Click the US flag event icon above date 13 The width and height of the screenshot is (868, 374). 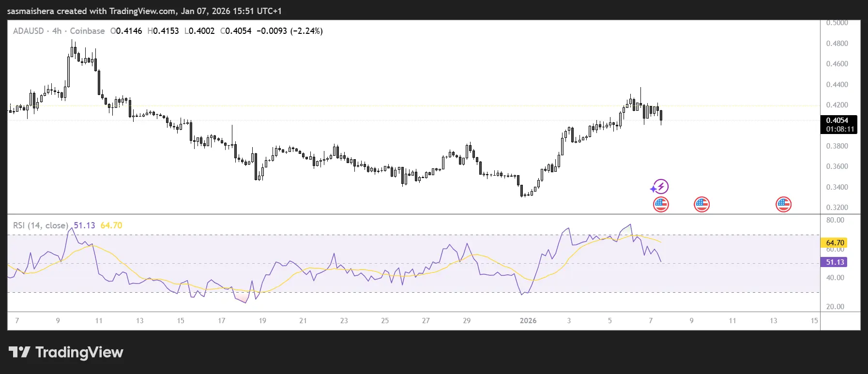pos(783,205)
